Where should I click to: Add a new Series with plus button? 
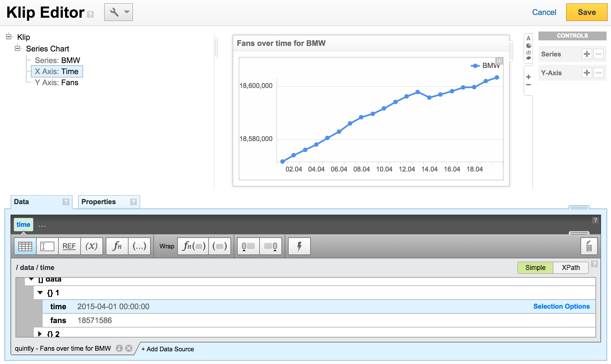[587, 54]
